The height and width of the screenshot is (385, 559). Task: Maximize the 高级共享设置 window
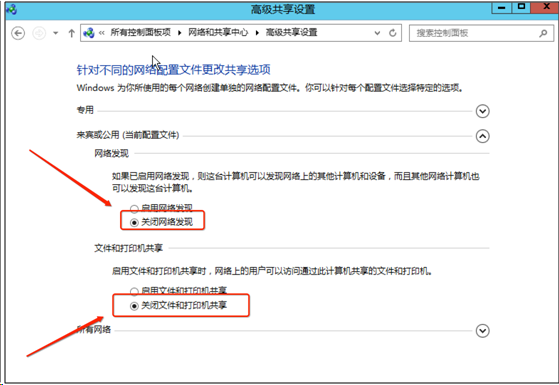point(522,7)
